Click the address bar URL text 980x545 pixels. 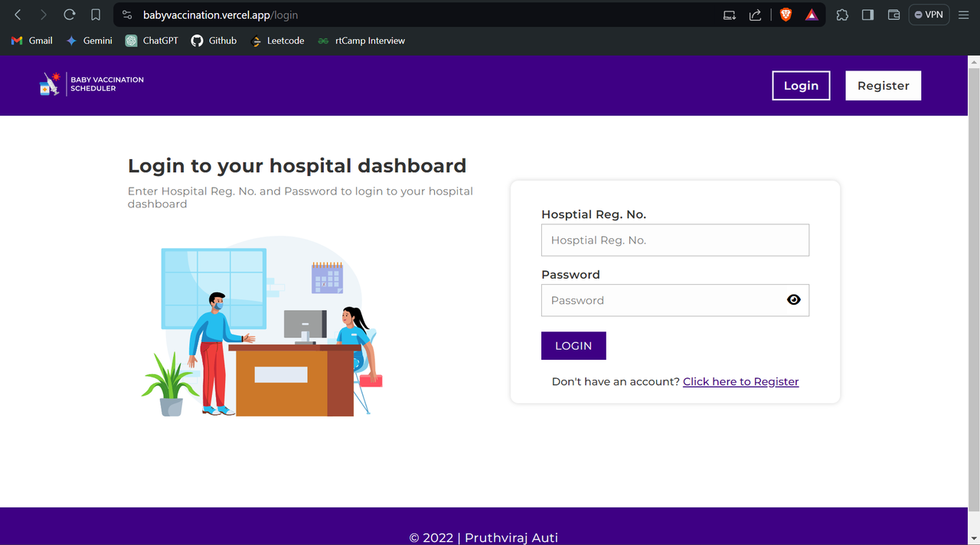click(220, 15)
